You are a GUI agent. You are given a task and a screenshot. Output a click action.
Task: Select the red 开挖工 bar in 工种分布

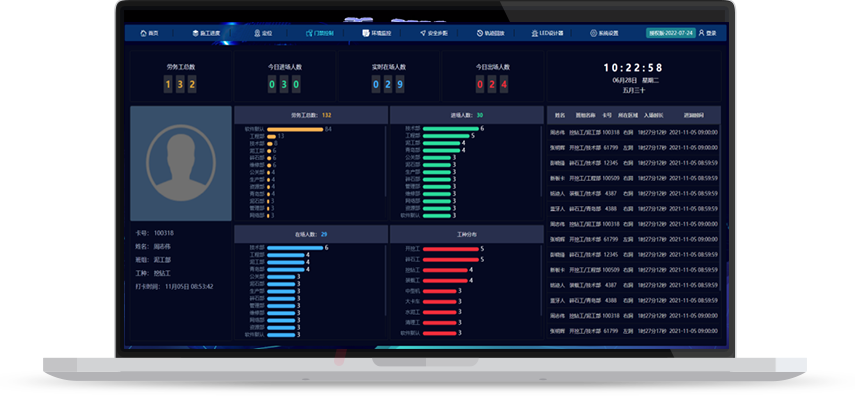pyautogui.click(x=450, y=249)
